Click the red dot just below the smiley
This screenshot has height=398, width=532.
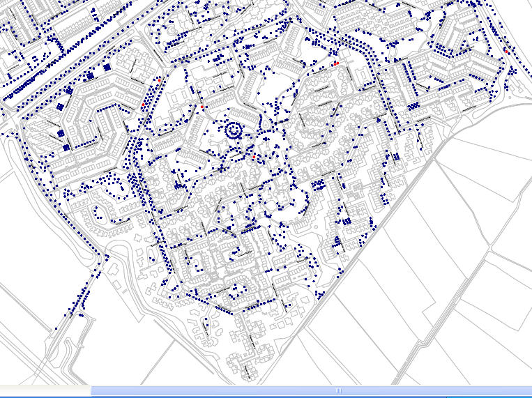point(253,158)
